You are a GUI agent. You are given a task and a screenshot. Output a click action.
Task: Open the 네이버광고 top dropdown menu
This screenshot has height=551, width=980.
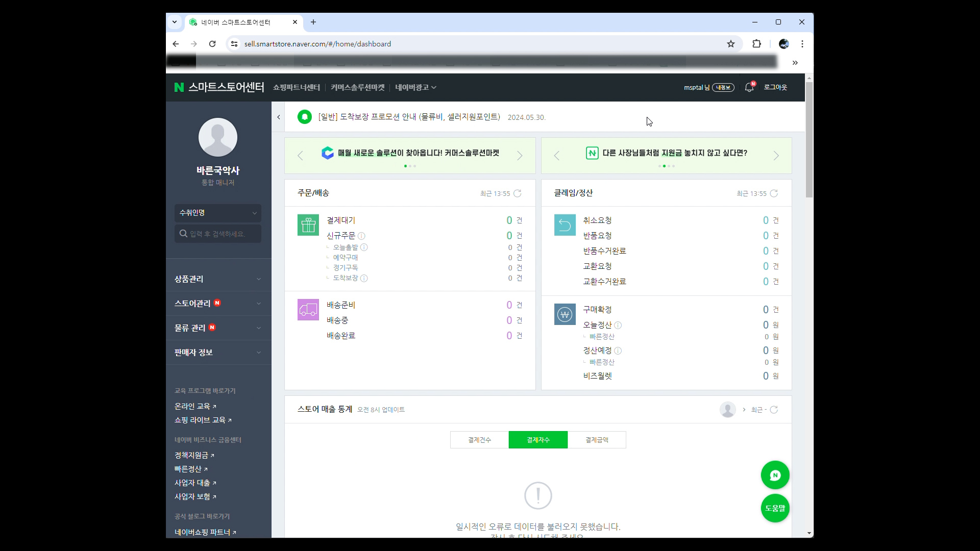tap(415, 88)
